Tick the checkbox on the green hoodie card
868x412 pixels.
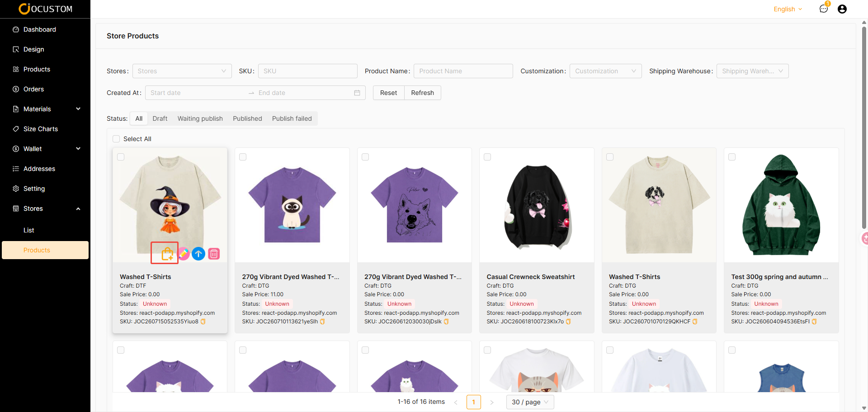click(x=732, y=157)
